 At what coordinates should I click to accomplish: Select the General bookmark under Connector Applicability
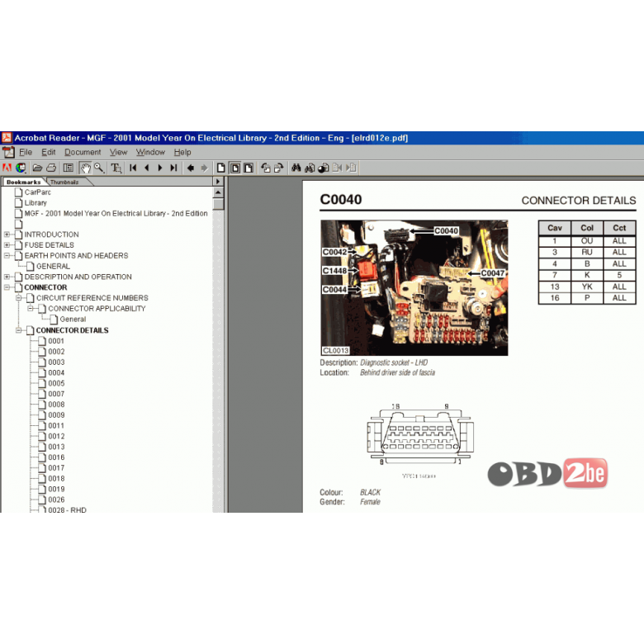(73, 320)
